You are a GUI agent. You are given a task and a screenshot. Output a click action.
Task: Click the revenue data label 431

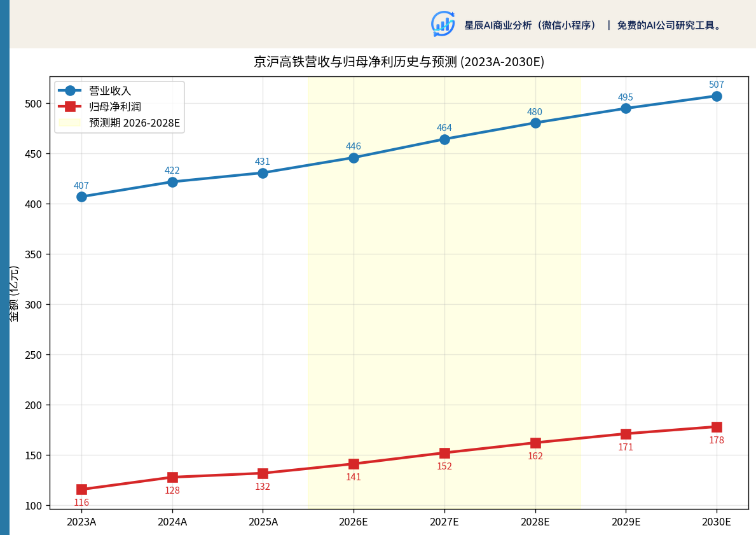coord(263,162)
